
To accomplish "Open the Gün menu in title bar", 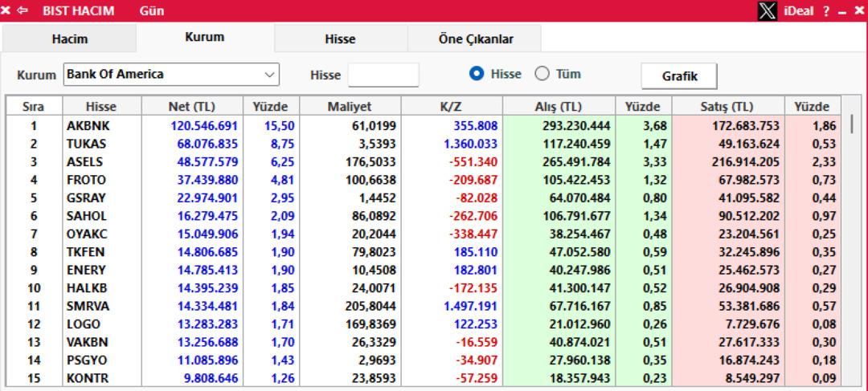I will click(x=152, y=10).
